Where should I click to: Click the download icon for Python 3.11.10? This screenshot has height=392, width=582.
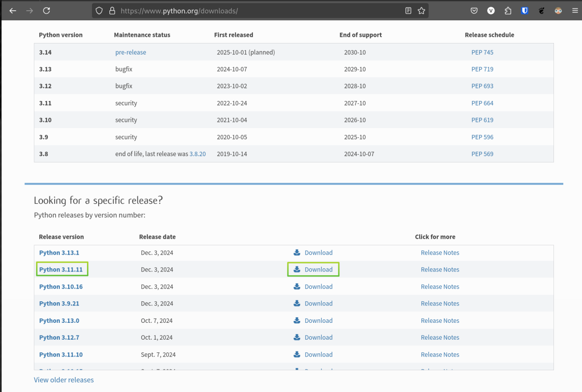tap(297, 355)
